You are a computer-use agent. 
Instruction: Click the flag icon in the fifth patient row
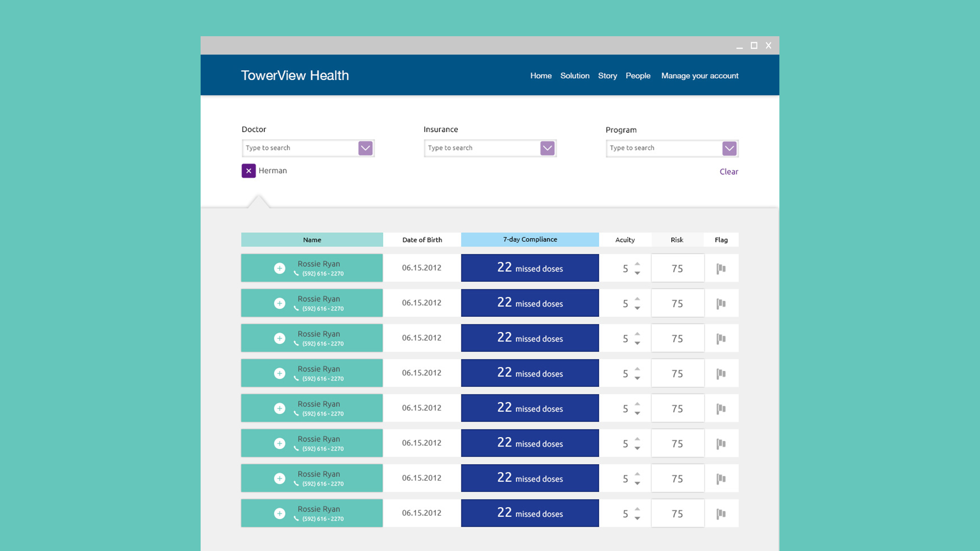coord(721,409)
